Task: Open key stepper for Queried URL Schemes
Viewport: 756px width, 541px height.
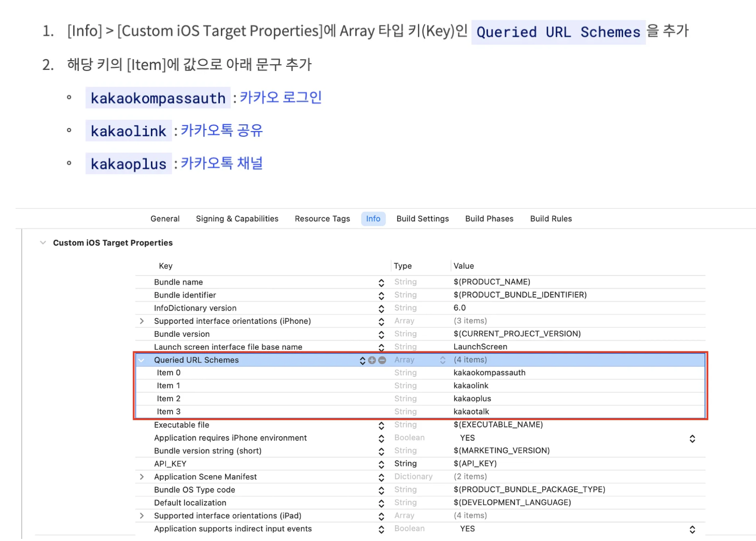Action: point(362,360)
